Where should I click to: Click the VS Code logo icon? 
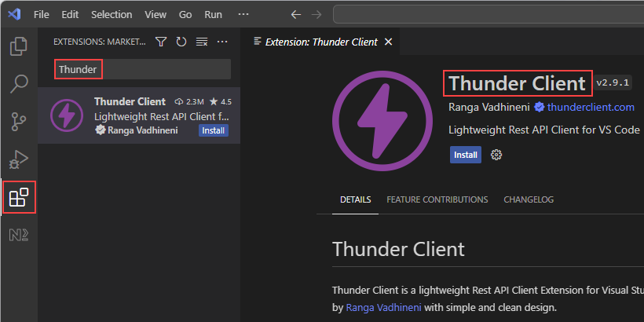[14, 14]
